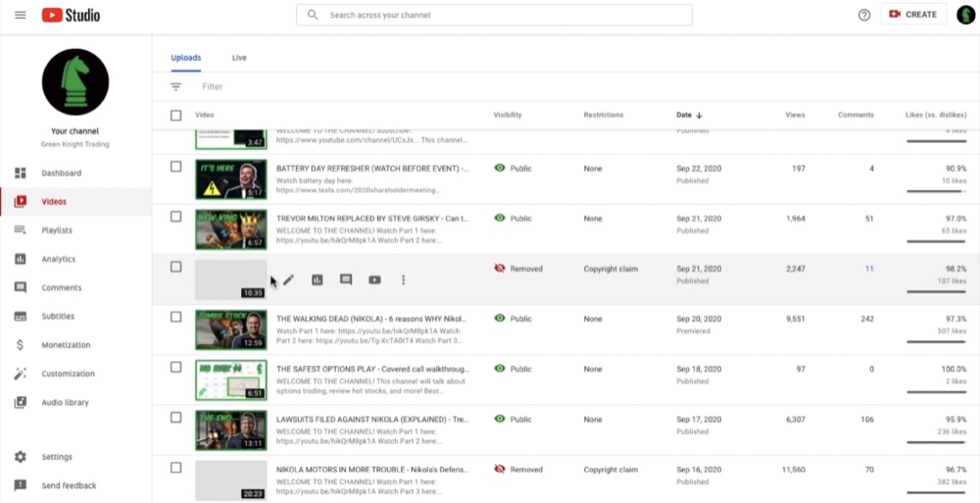Image resolution: width=980 pixels, height=503 pixels.
Task: Open the NIKOLA MOTORS IN MORE TROUBLE title
Action: point(372,470)
